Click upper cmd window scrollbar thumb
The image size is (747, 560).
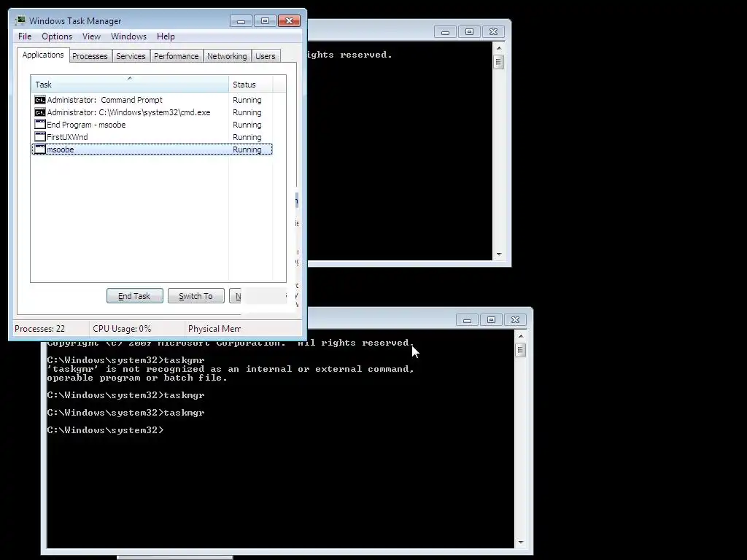click(x=499, y=62)
